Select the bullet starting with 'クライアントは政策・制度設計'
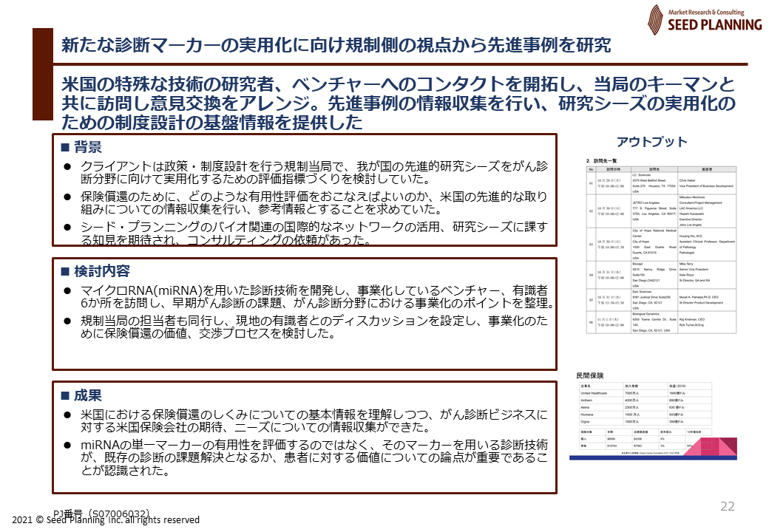 click(x=314, y=172)
